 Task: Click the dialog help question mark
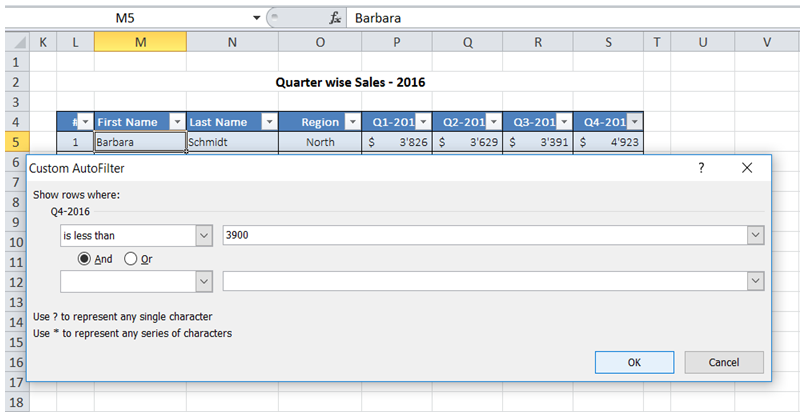pos(700,169)
